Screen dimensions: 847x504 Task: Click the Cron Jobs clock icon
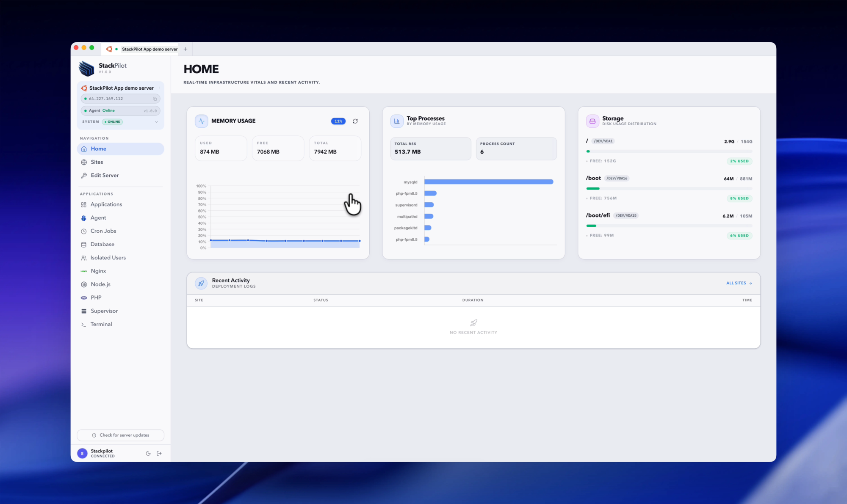click(84, 231)
